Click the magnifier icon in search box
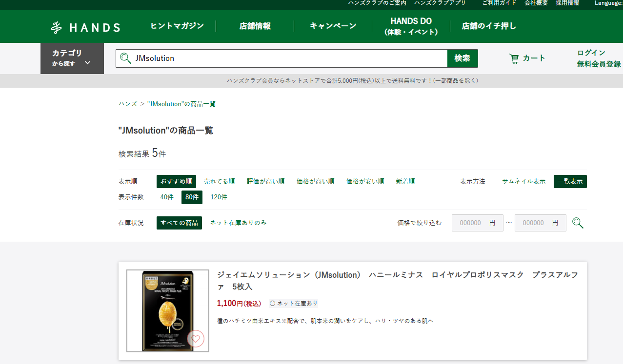Image resolution: width=623 pixels, height=364 pixels. pyautogui.click(x=126, y=58)
